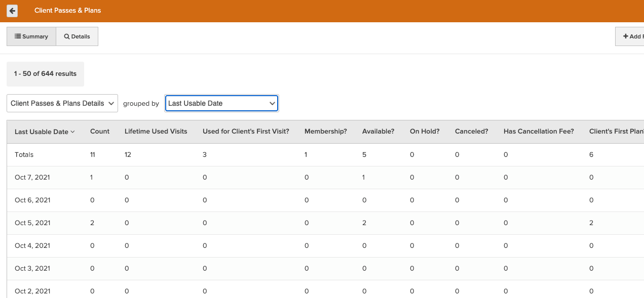The width and height of the screenshot is (644, 298).
Task: Switch to the Summary tab
Action: pos(31,36)
